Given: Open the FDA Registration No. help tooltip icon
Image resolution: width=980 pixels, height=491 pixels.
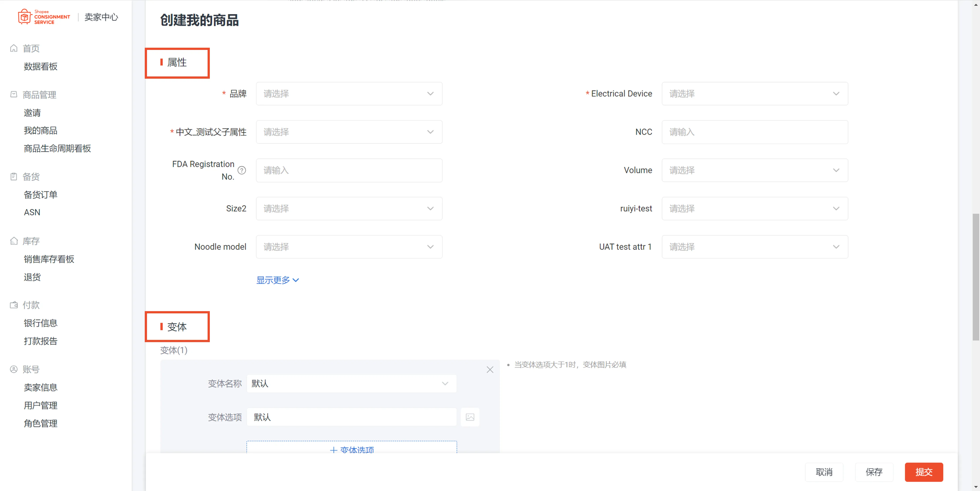Looking at the screenshot, I should [x=242, y=171].
